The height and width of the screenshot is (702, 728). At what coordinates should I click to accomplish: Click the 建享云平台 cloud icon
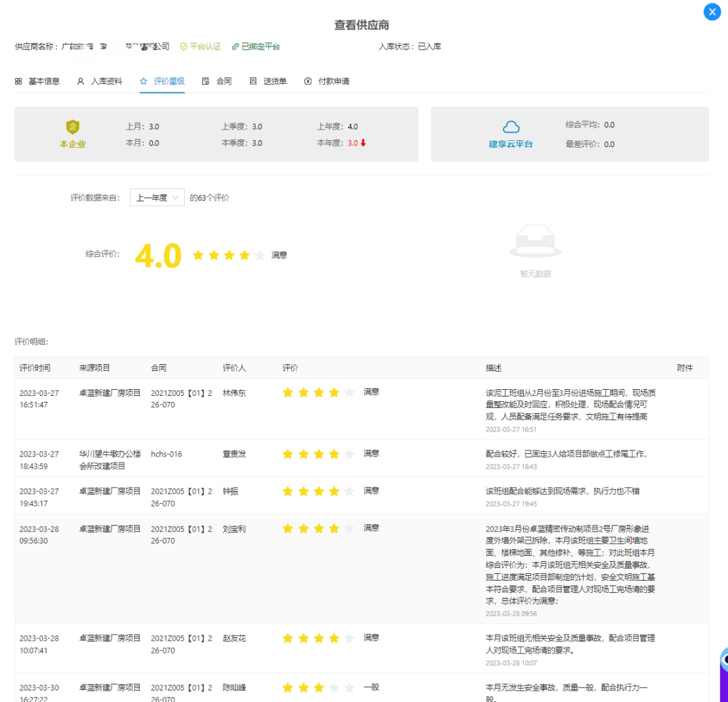(x=511, y=127)
